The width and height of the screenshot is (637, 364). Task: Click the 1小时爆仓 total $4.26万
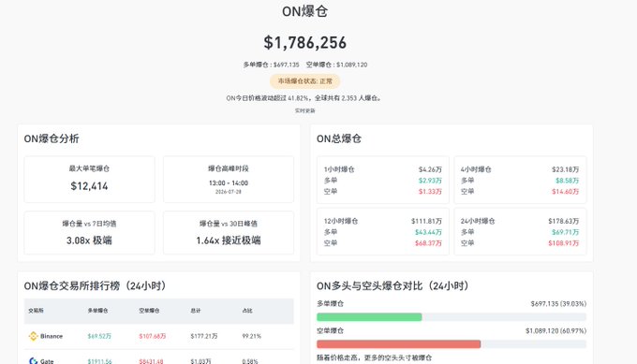(x=430, y=169)
